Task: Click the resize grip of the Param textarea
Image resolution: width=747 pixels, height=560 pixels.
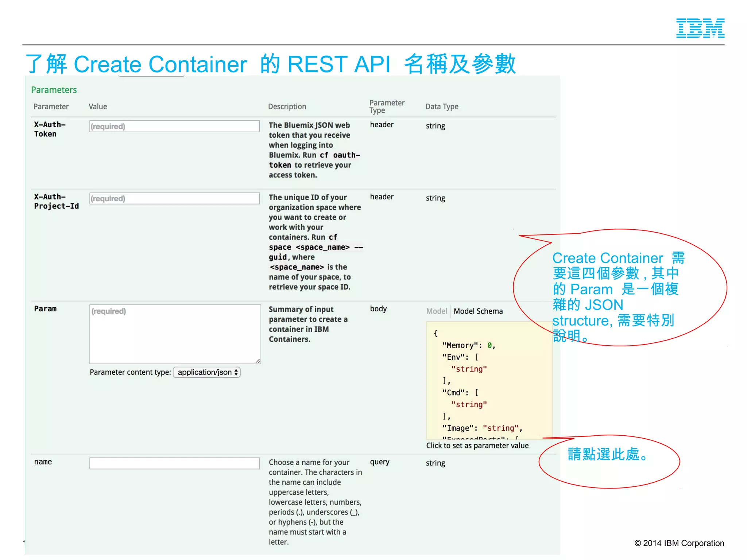Action: (258, 361)
